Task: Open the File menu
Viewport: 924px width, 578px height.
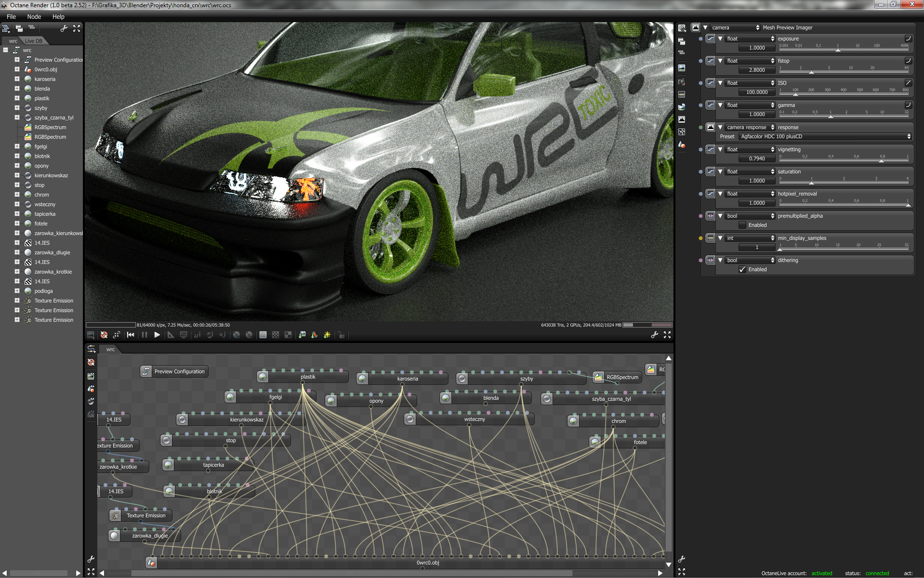Action: click(11, 16)
